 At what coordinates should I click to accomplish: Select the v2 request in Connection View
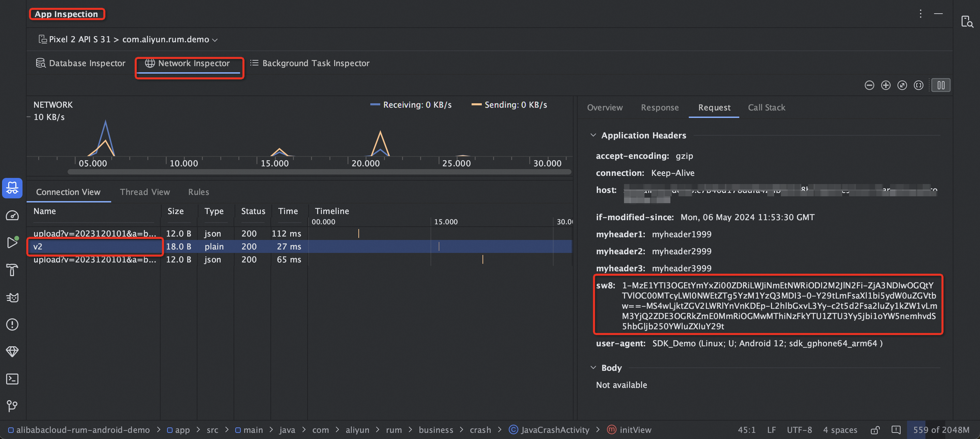[94, 246]
